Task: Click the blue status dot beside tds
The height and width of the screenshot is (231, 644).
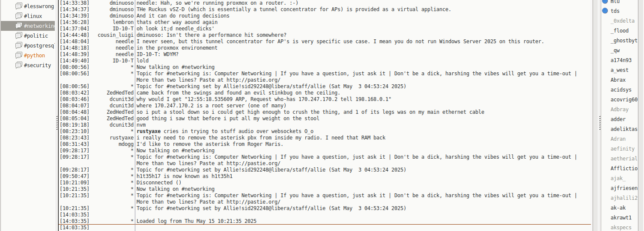Action: click(605, 11)
